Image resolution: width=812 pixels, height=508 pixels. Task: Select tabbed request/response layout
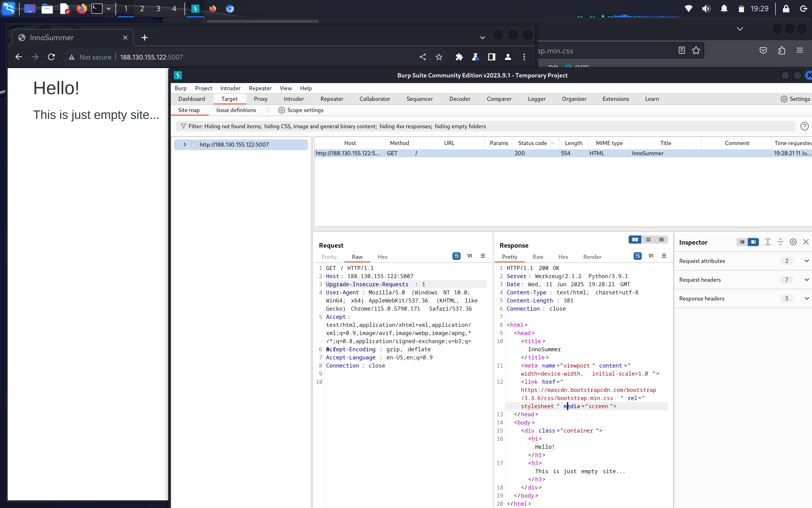tap(661, 240)
